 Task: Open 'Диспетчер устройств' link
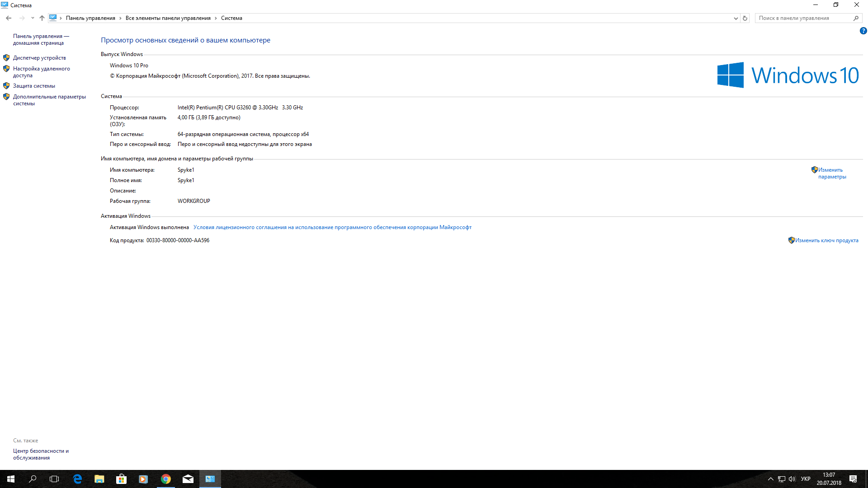(x=39, y=58)
